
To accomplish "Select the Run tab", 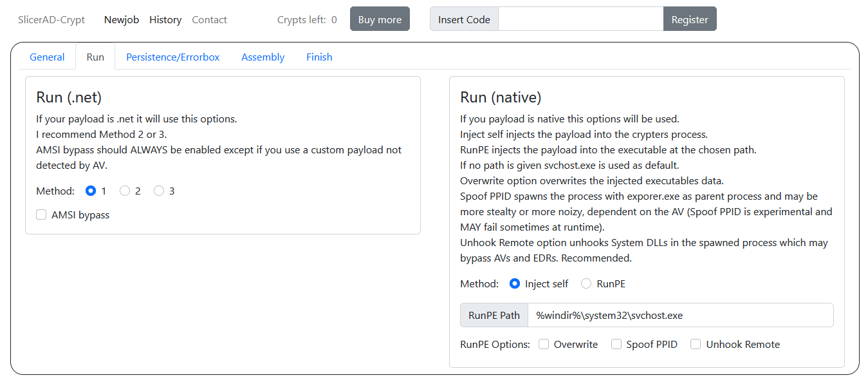I will point(95,57).
